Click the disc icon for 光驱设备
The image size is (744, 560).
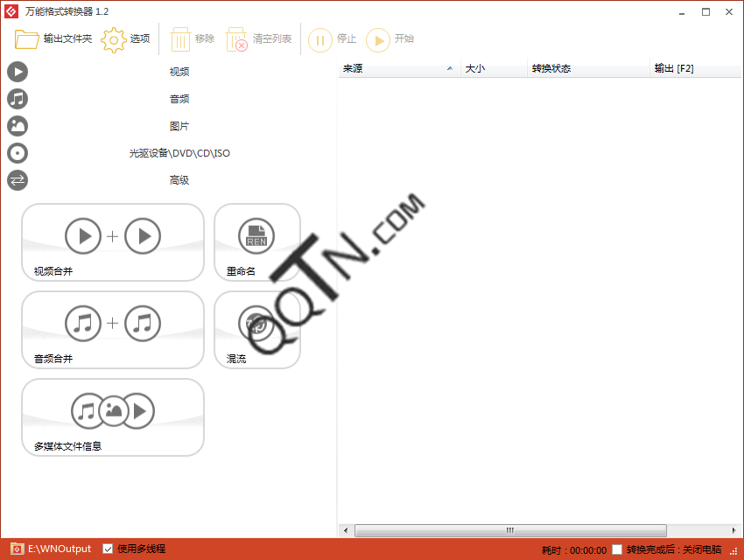(x=18, y=153)
